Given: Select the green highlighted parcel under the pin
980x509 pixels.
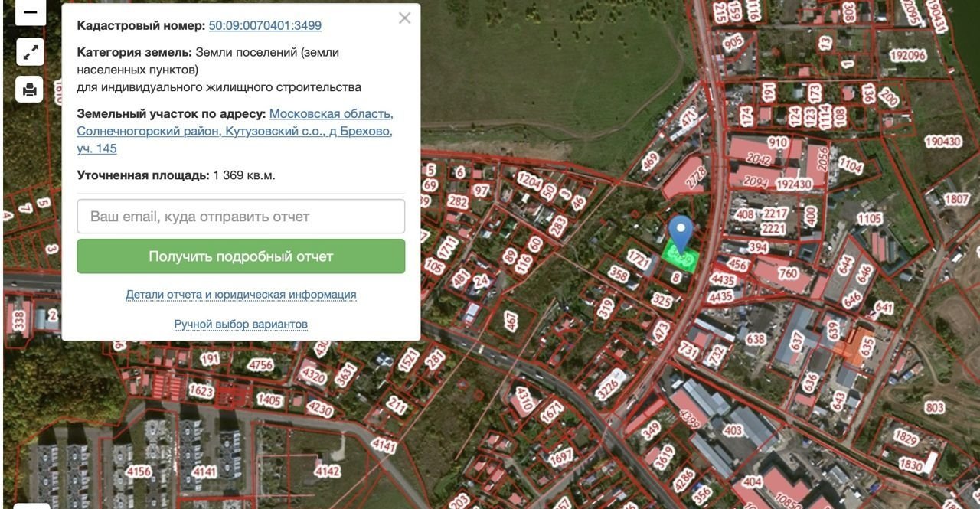Looking at the screenshot, I should [x=681, y=259].
